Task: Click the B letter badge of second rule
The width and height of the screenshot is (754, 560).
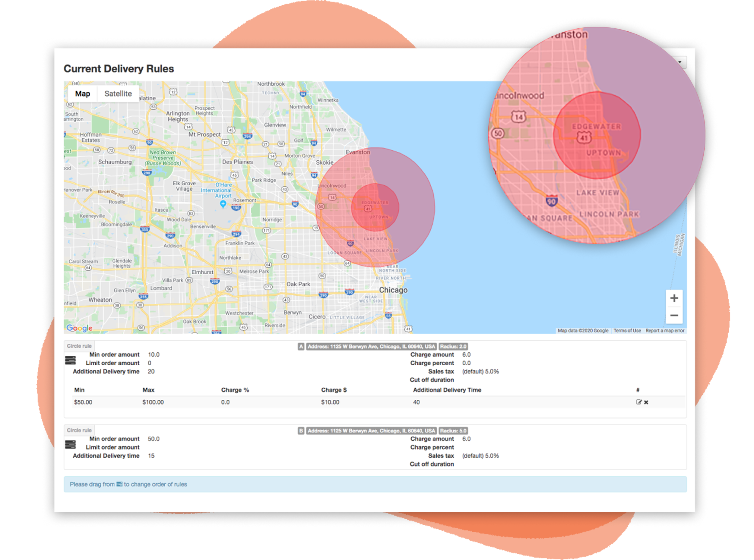Action: point(301,431)
